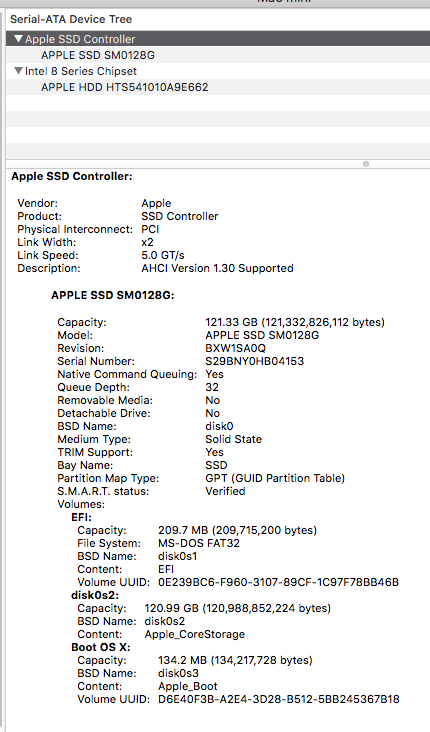Click the Revision value 'BXW1SA0Q'
Image resolution: width=430 pixels, height=732 pixels.
pyautogui.click(x=235, y=349)
